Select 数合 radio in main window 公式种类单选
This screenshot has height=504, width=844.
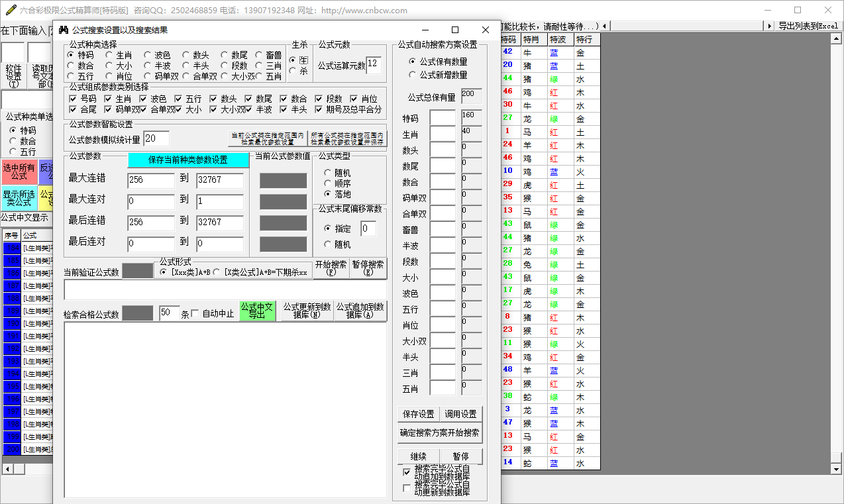13,141
